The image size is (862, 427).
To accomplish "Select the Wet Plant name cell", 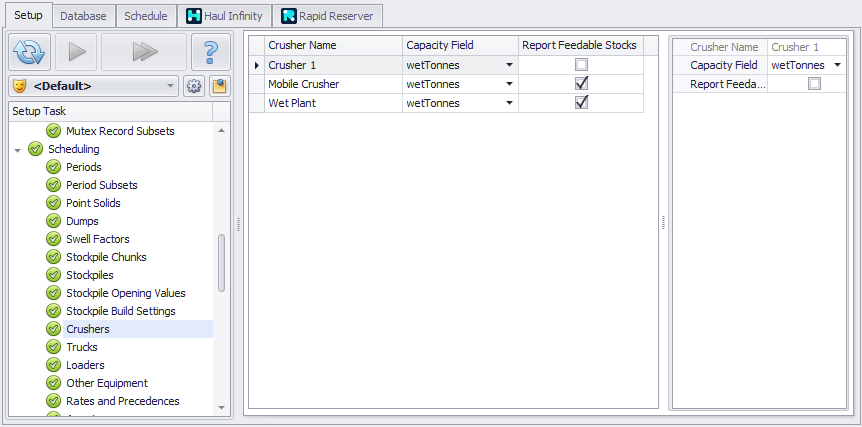I will pyautogui.click(x=333, y=103).
